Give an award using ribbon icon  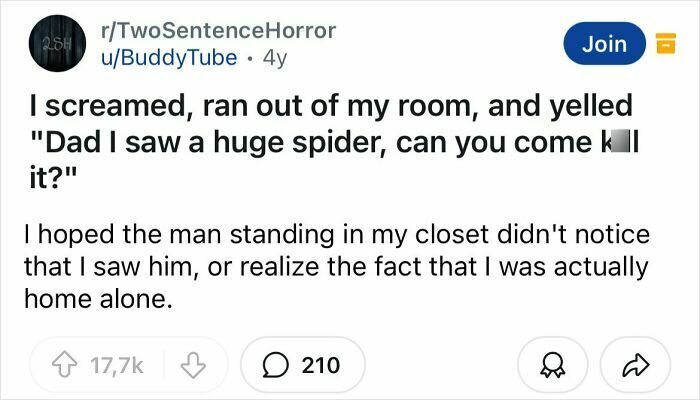tap(552, 365)
